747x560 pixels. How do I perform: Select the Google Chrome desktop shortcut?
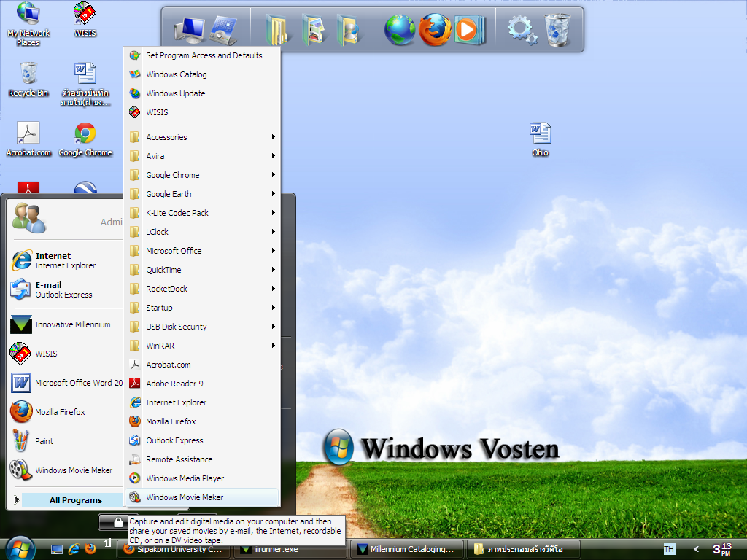85,139
